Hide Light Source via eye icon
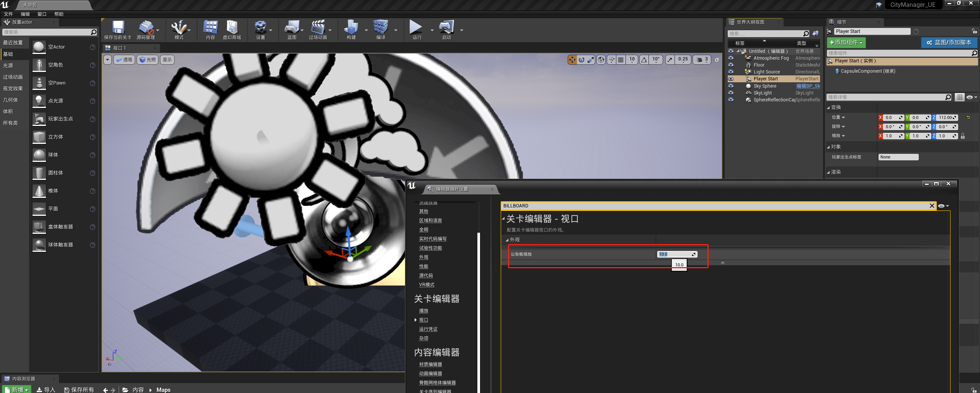 731,72
